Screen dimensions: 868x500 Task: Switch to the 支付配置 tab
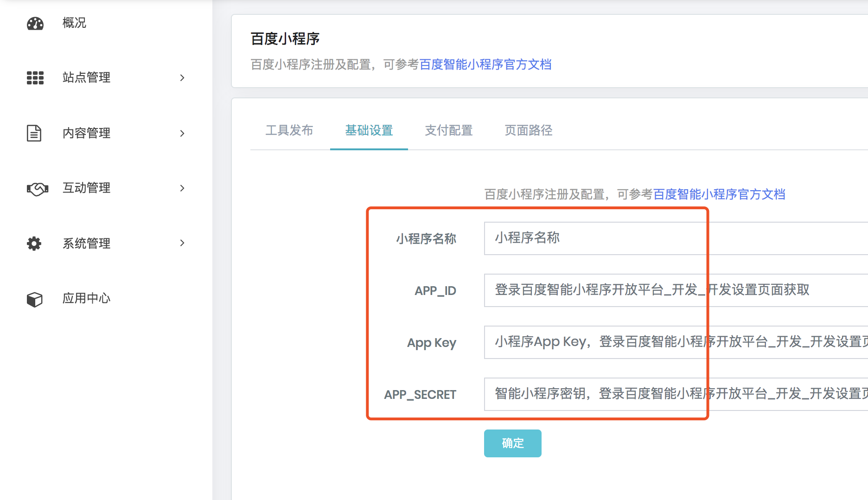(449, 130)
